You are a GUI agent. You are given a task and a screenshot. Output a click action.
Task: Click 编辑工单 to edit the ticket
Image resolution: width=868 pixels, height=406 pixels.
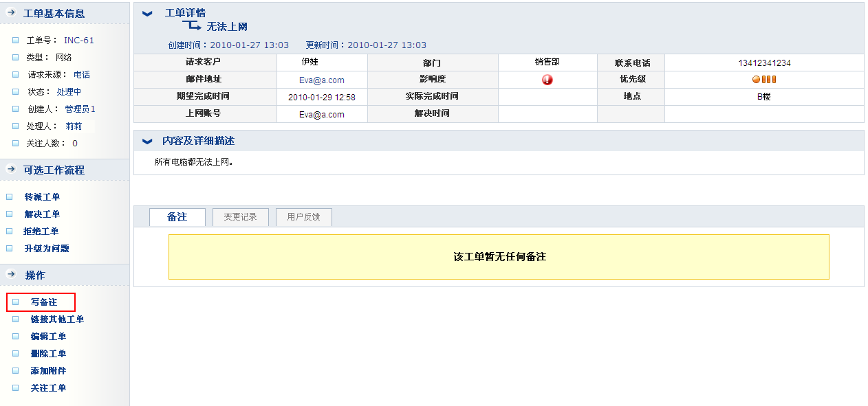pyautogui.click(x=48, y=337)
